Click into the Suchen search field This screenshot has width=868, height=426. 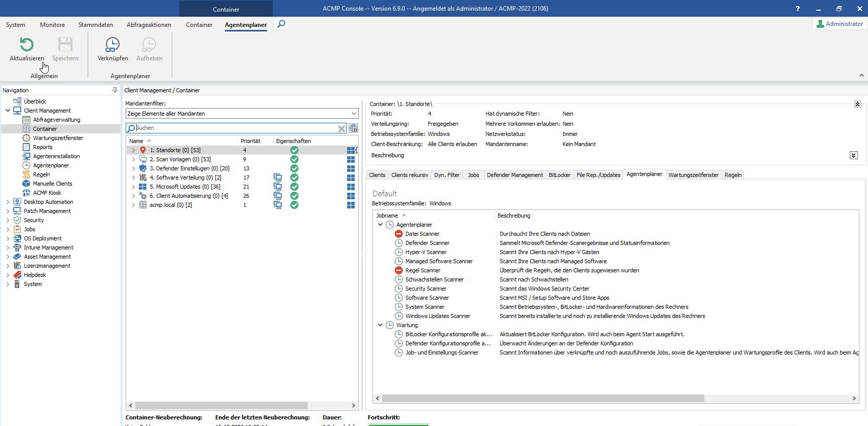[233, 128]
